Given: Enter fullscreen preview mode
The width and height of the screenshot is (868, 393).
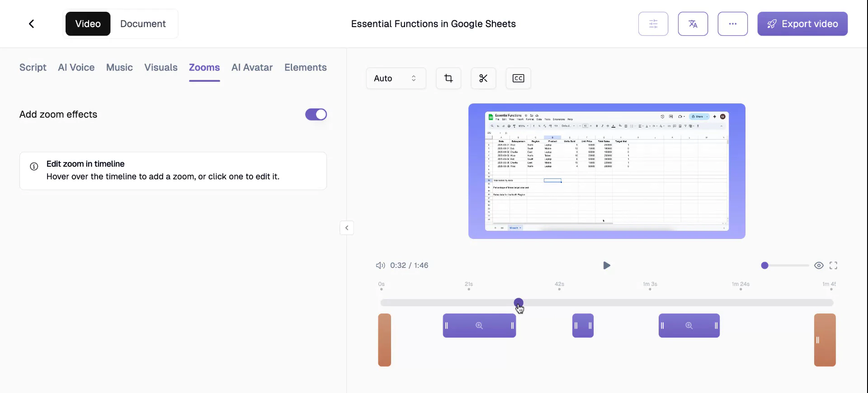Looking at the screenshot, I should point(833,265).
